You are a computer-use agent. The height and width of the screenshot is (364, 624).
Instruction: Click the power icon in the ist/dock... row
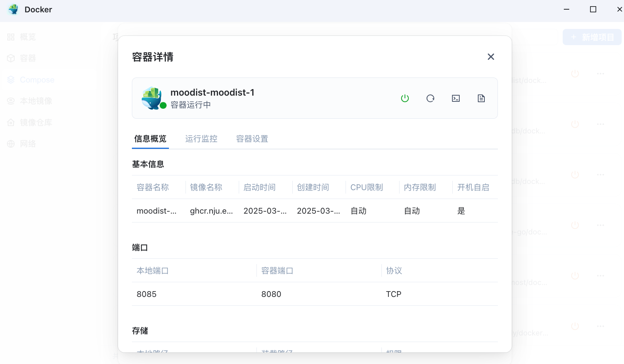point(575,74)
